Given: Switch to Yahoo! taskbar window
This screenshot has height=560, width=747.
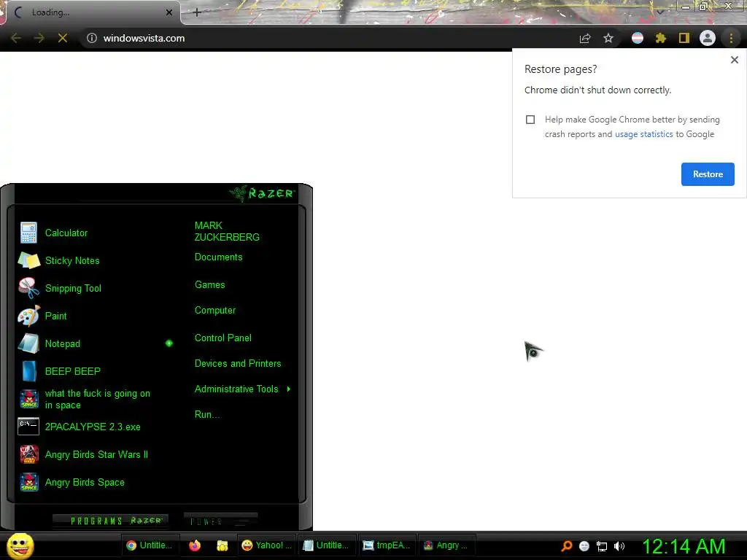Looking at the screenshot, I should 267,545.
